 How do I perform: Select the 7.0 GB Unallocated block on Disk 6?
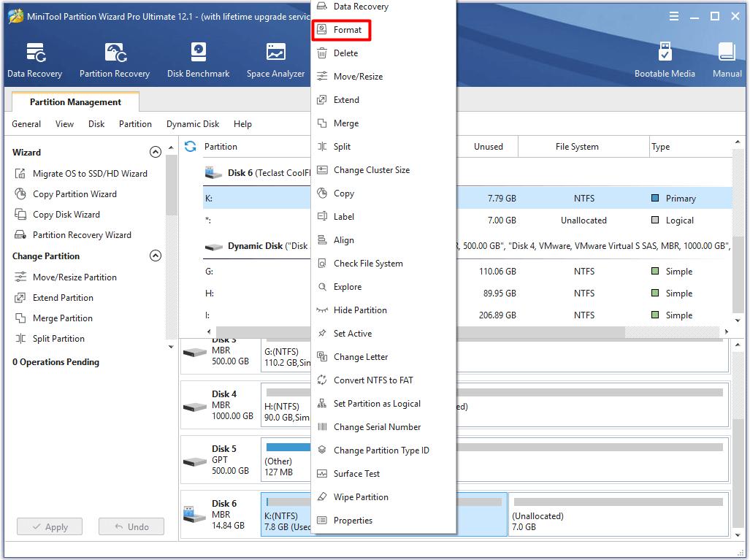[x=618, y=515]
